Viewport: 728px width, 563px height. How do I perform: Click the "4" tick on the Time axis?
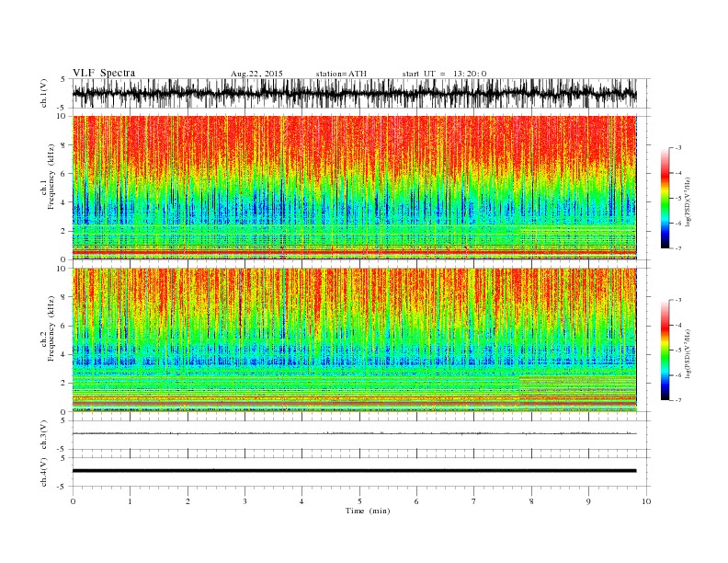(x=302, y=501)
